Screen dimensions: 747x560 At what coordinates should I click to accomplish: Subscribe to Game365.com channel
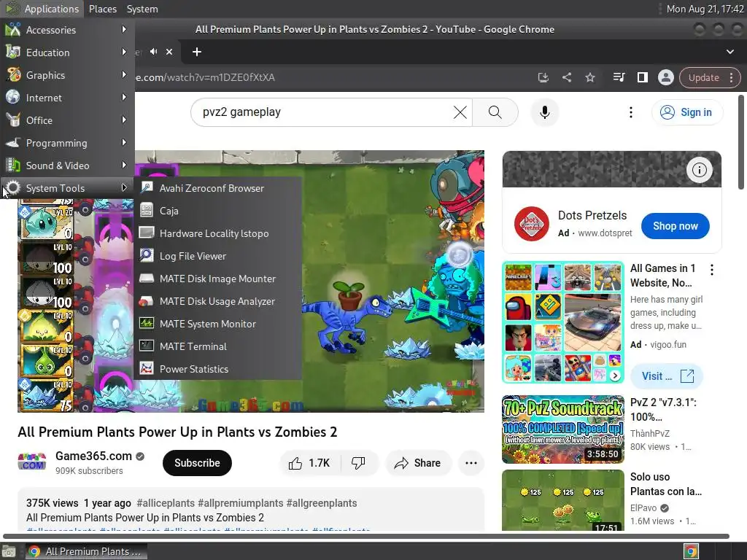click(x=197, y=463)
